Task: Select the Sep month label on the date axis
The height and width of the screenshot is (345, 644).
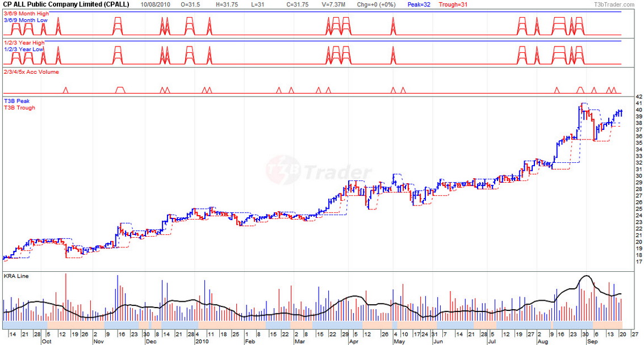Action: [592, 341]
